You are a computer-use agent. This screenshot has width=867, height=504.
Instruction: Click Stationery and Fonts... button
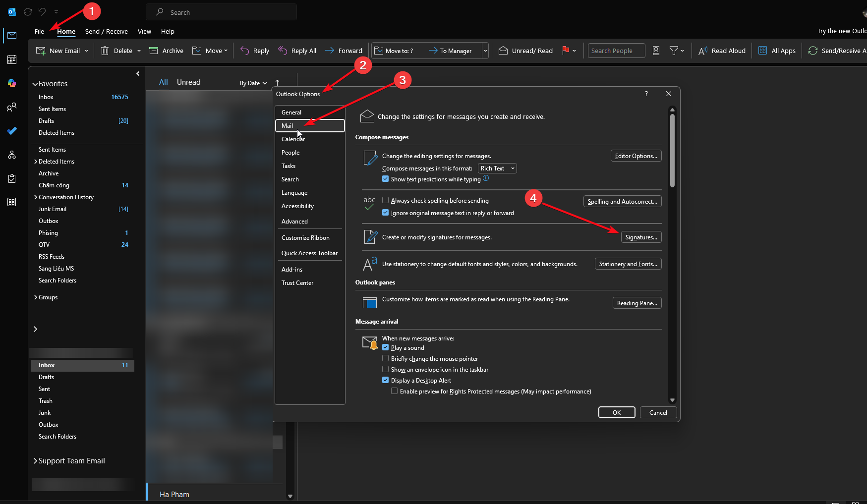pos(628,264)
